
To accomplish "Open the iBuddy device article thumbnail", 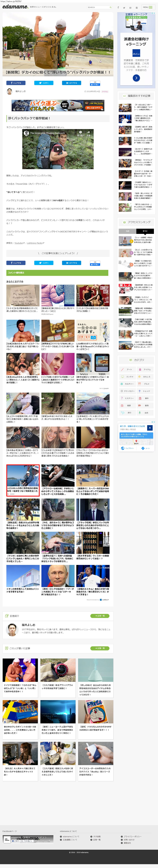I will (96, 753).
